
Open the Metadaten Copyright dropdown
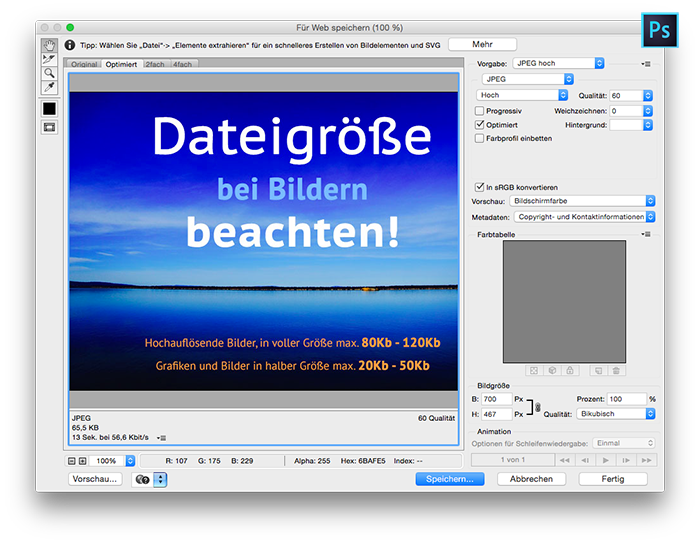coord(584,217)
